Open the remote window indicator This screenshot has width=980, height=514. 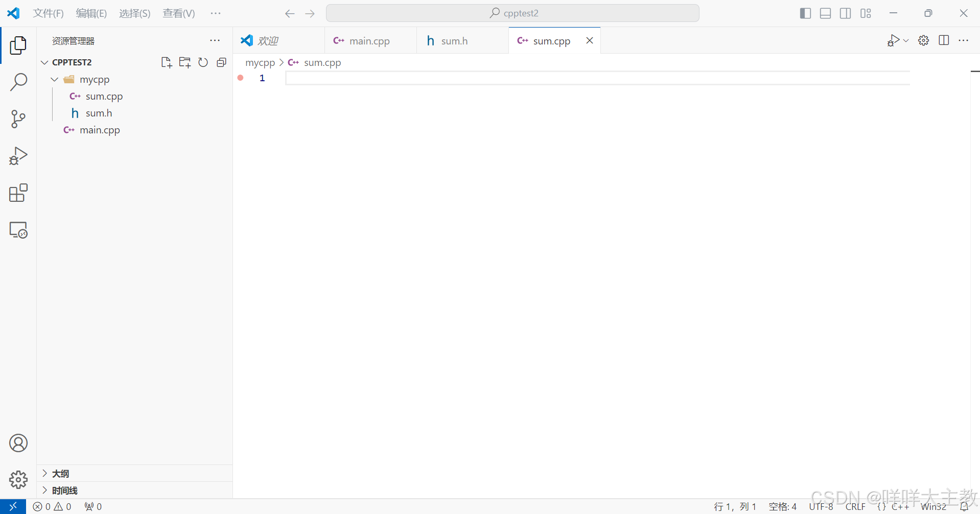[13, 506]
